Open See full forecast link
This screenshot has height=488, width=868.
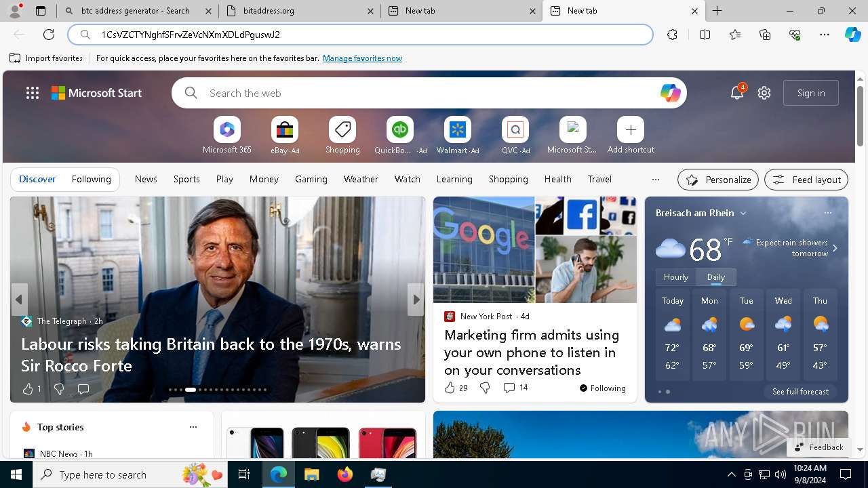coord(800,391)
